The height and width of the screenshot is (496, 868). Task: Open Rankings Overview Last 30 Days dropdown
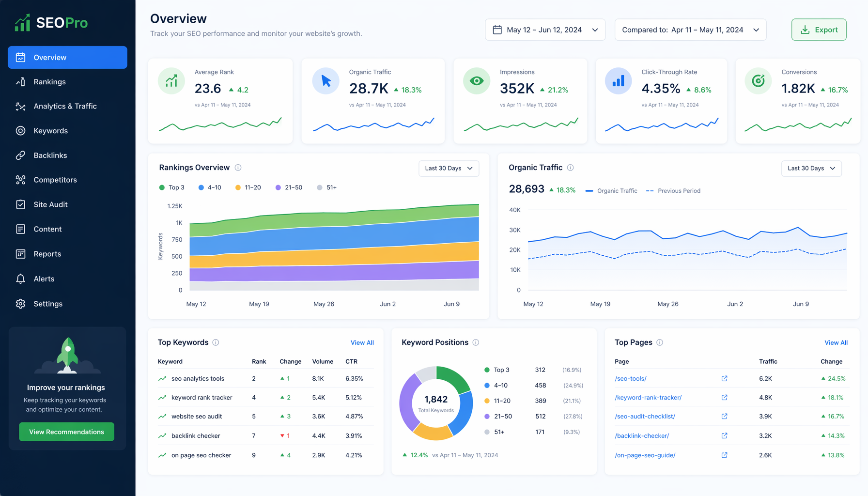point(449,168)
